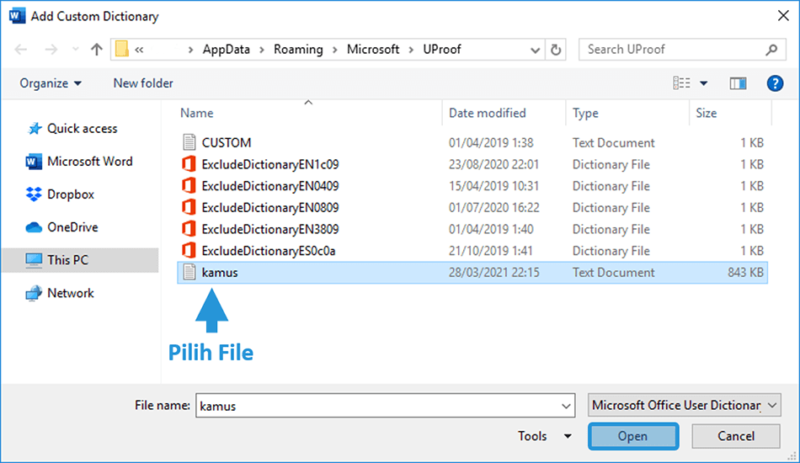Click the Network computer icon

click(34, 293)
